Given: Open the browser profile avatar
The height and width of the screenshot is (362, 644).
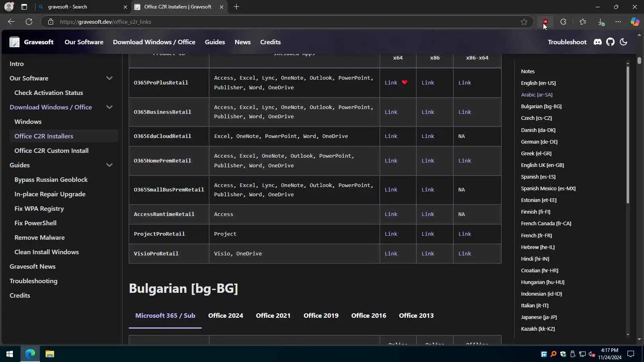Looking at the screenshot, I should coord(9,7).
